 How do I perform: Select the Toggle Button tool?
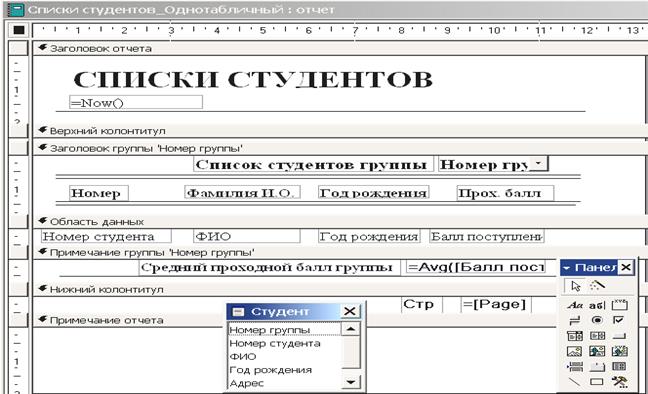click(x=575, y=320)
